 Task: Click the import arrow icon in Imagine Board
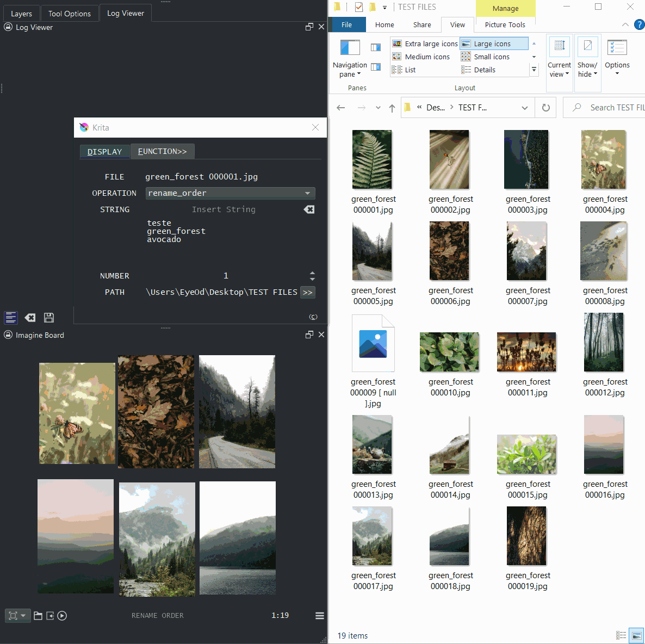pos(50,616)
